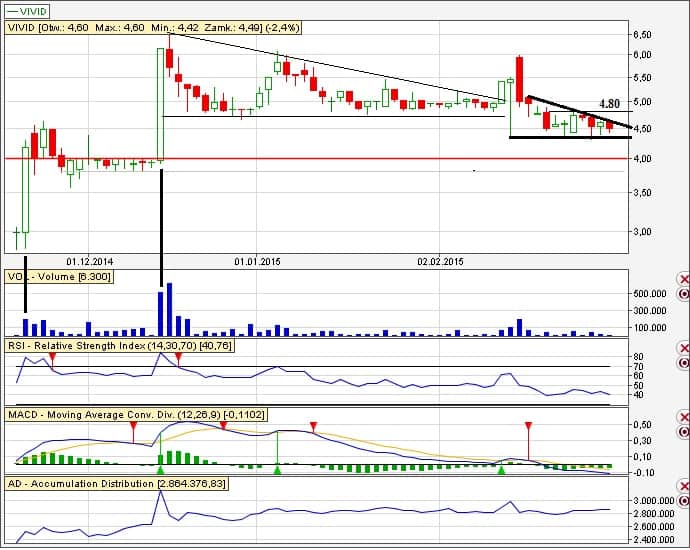Close the MACD indicator panel
This screenshot has width=690, height=550.
click(x=684, y=416)
